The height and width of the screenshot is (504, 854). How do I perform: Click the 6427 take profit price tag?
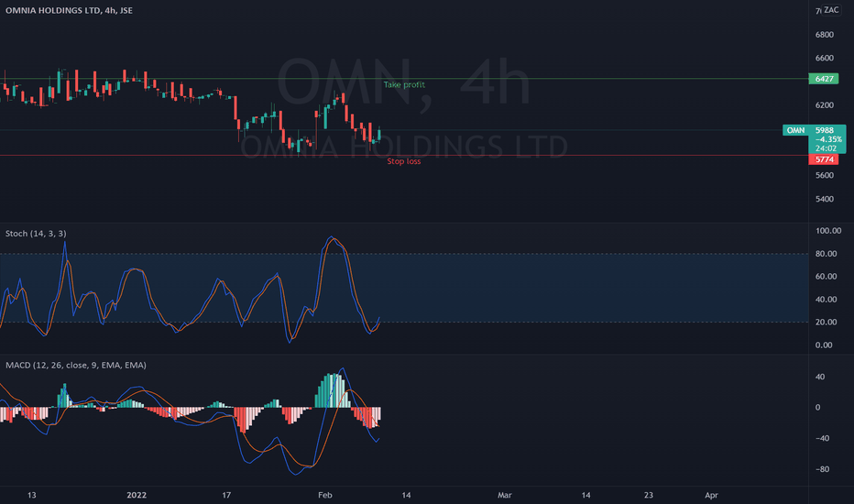824,79
